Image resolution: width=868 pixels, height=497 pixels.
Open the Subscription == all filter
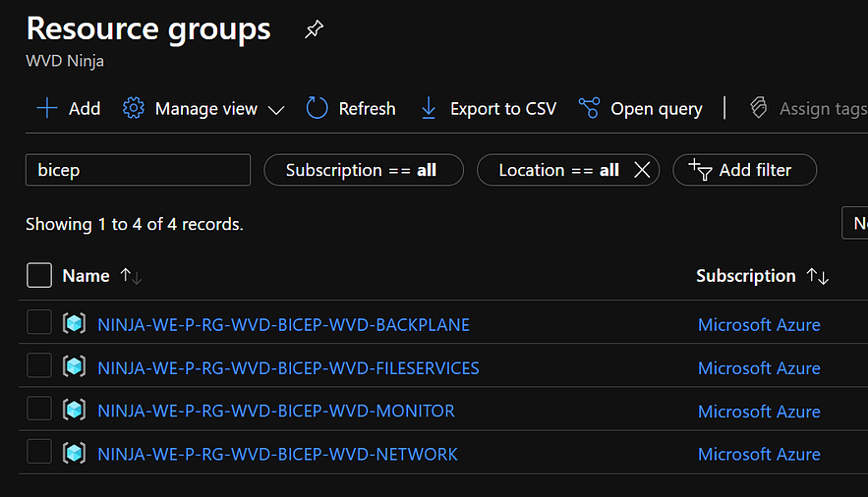363,170
